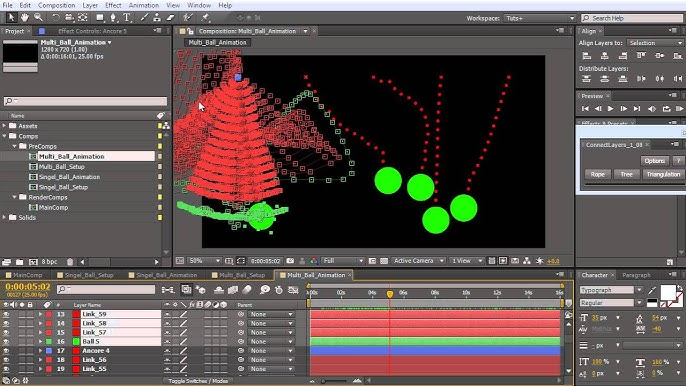The height and width of the screenshot is (386, 686).
Task: Hide the Link_58 layer eye toggle
Action: coord(6,323)
